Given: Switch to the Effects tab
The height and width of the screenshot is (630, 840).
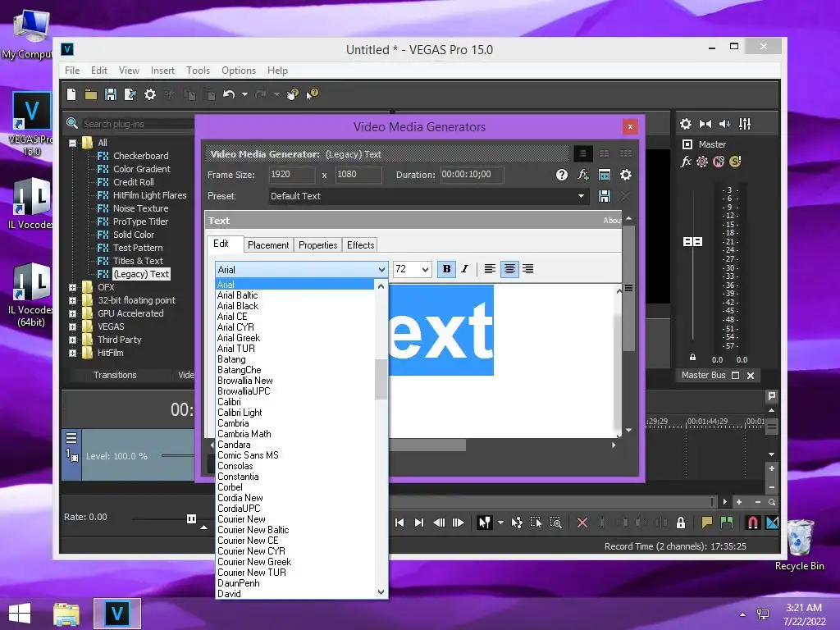Looking at the screenshot, I should pyautogui.click(x=361, y=244).
